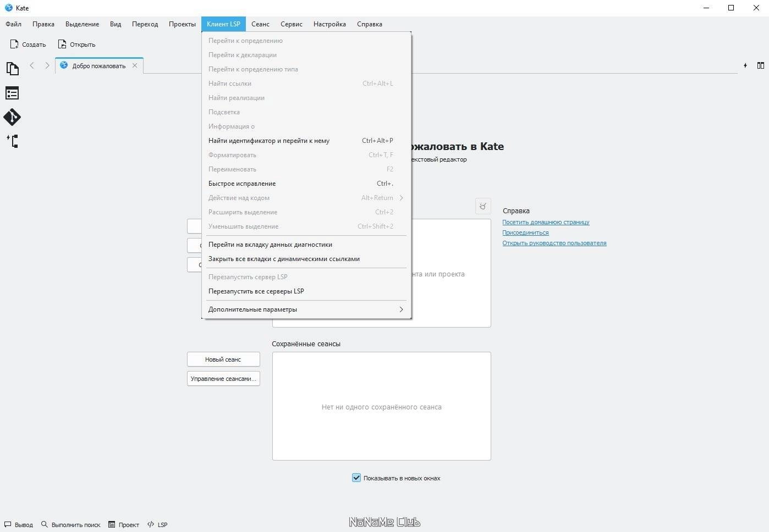Open the Правка menu
Screen dimensions: 769x532
[x=43, y=24]
